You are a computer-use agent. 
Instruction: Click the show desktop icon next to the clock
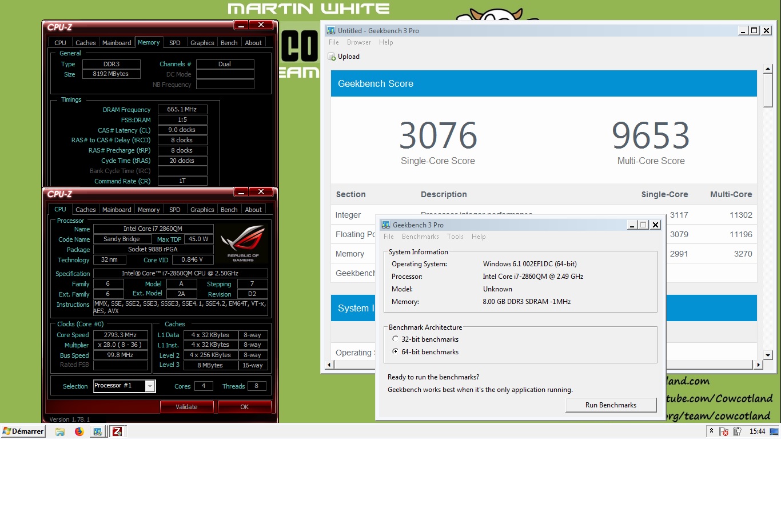pos(774,431)
